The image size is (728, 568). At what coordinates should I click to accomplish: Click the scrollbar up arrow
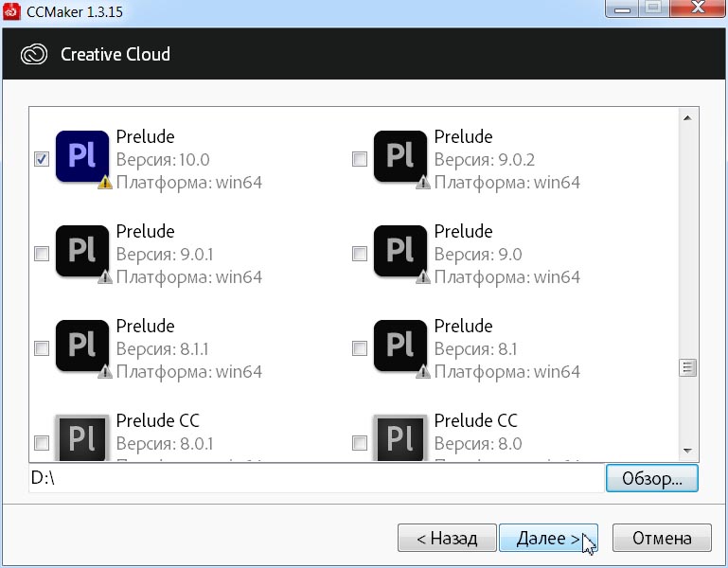click(687, 118)
